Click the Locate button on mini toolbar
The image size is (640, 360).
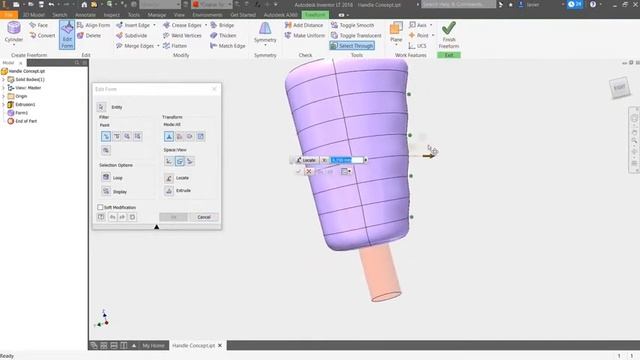pos(306,160)
